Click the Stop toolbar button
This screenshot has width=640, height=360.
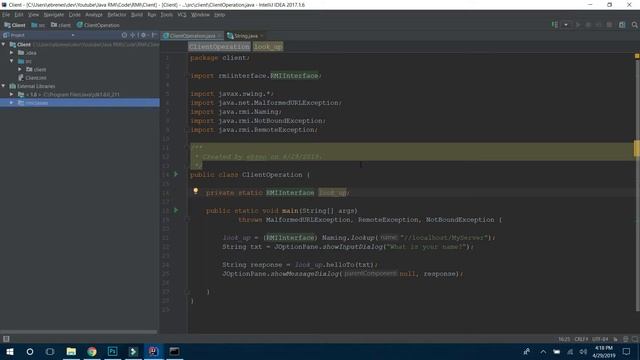tap(609, 25)
